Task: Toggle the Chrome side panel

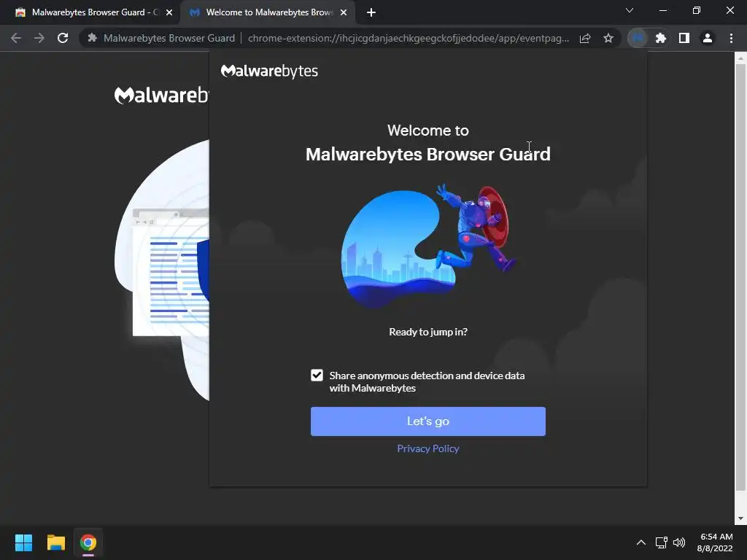Action: click(684, 38)
